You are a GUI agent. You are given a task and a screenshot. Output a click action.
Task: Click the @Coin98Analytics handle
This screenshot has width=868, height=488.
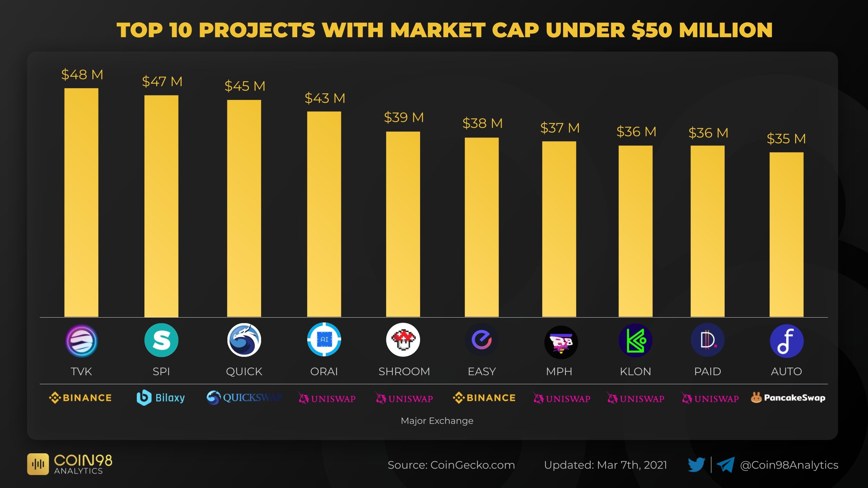tap(789, 465)
